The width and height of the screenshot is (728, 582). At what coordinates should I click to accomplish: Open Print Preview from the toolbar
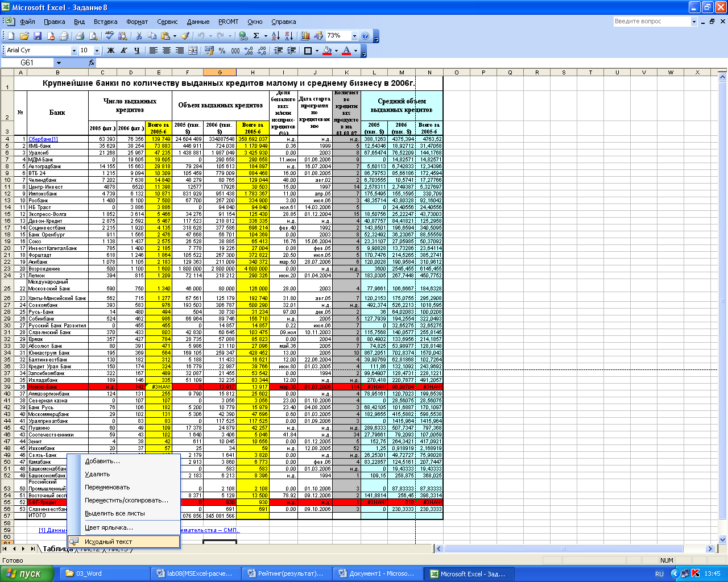(93, 36)
